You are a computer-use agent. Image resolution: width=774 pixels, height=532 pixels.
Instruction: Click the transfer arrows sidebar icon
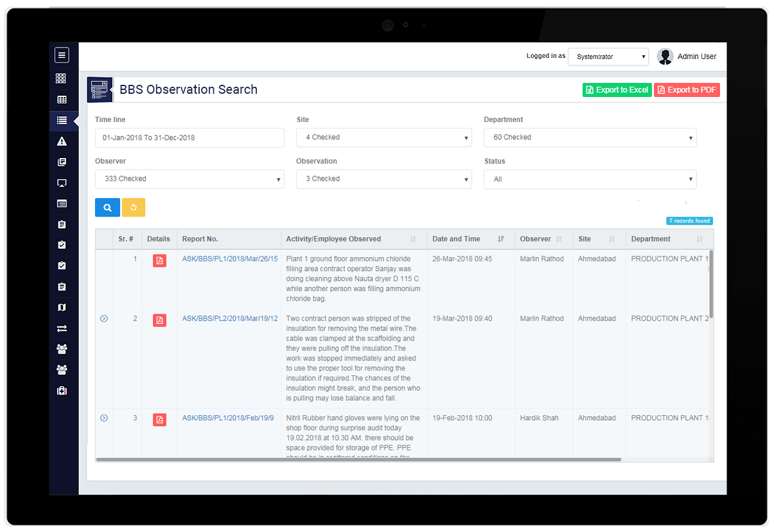62,328
